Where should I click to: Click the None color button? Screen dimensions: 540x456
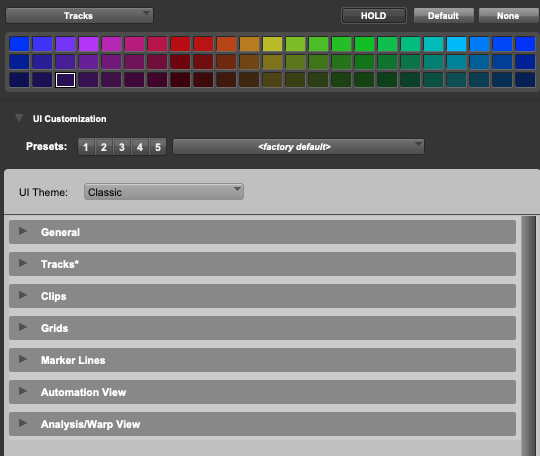[508, 16]
